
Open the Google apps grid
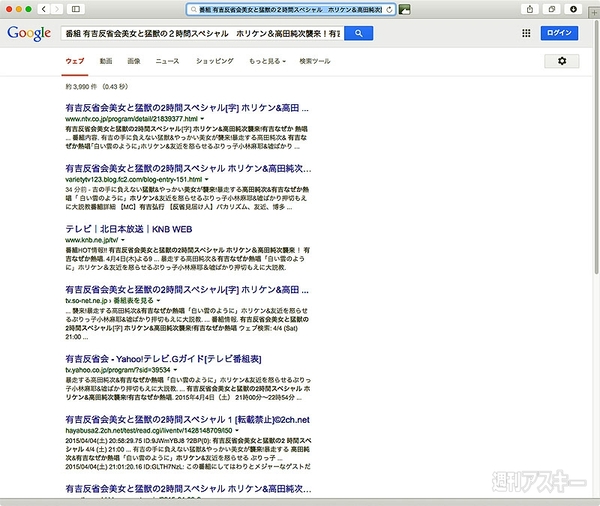click(x=526, y=33)
